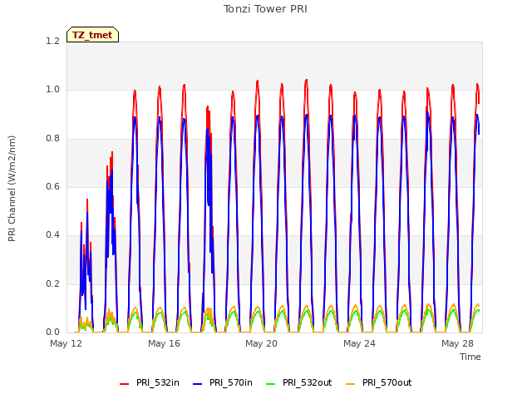Viewport: 532px width, 399px height.
Task: Click the May 12 x-axis label
Action: click(66, 343)
